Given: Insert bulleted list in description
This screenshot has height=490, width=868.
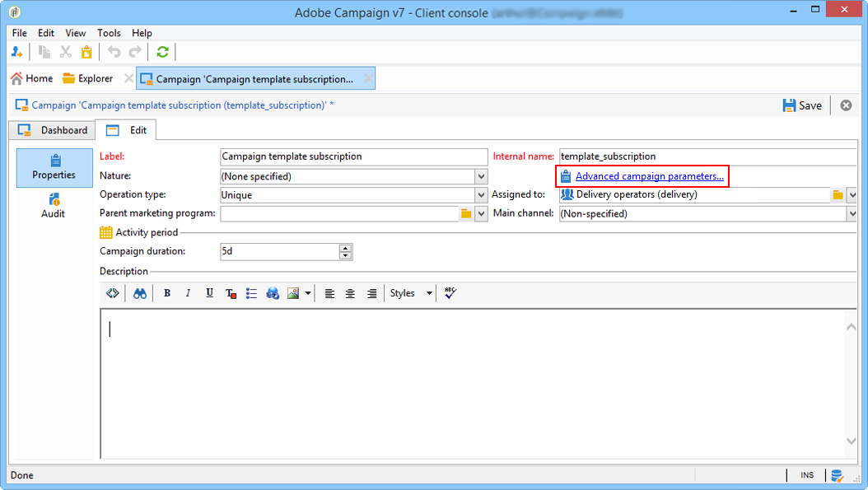Looking at the screenshot, I should (x=251, y=293).
